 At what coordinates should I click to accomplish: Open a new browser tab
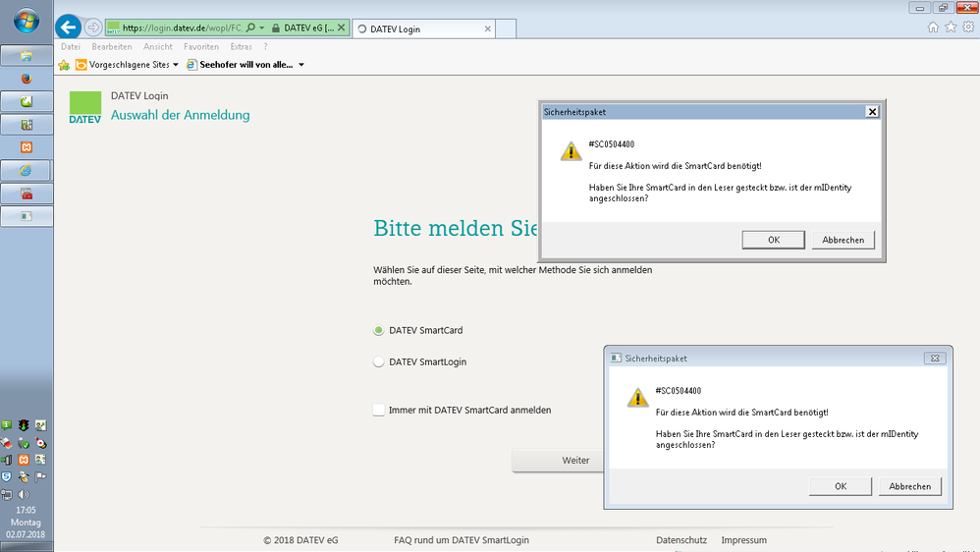pos(506,28)
